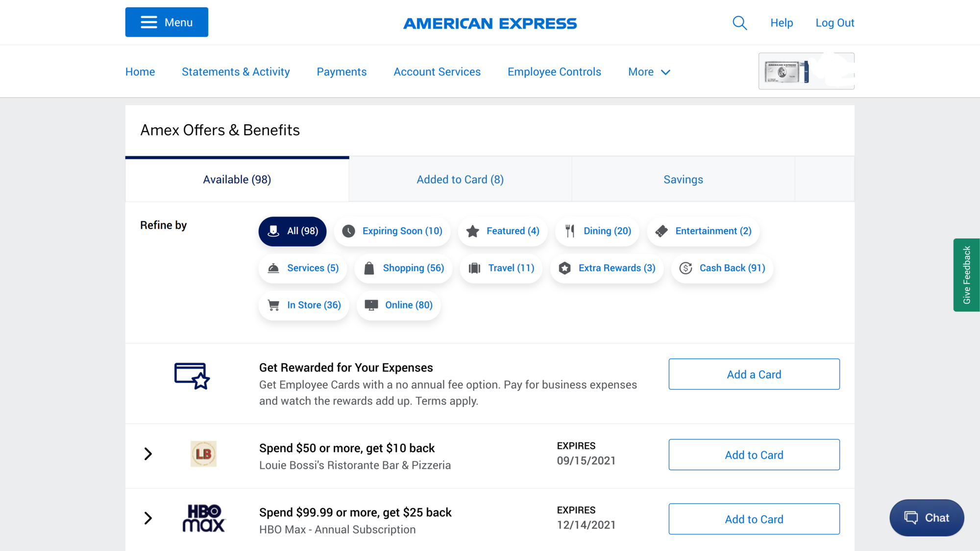
Task: Click the Add a Card button
Action: point(754,375)
